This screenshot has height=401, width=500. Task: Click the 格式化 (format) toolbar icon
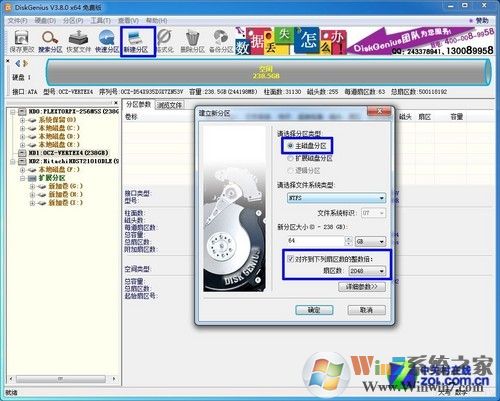[x=165, y=41]
